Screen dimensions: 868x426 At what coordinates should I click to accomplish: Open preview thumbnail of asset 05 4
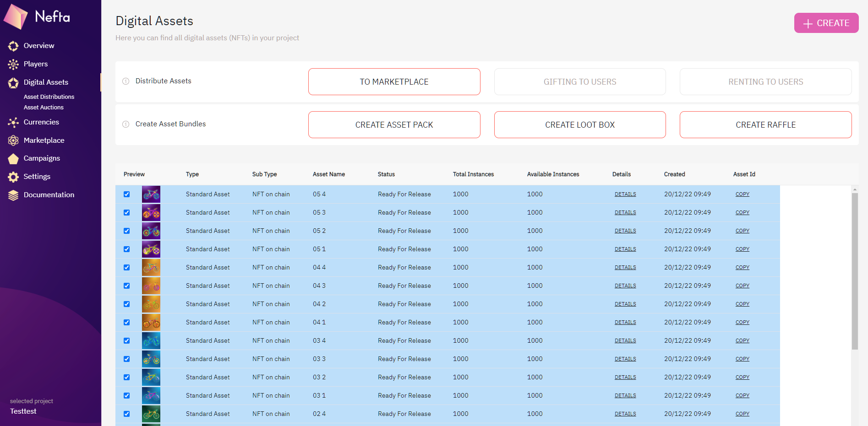(151, 194)
